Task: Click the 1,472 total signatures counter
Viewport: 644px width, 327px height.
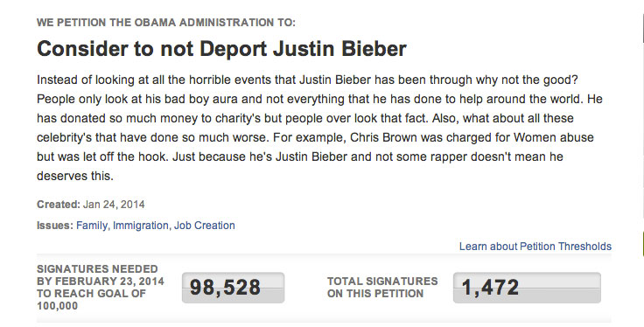Action: [527, 288]
